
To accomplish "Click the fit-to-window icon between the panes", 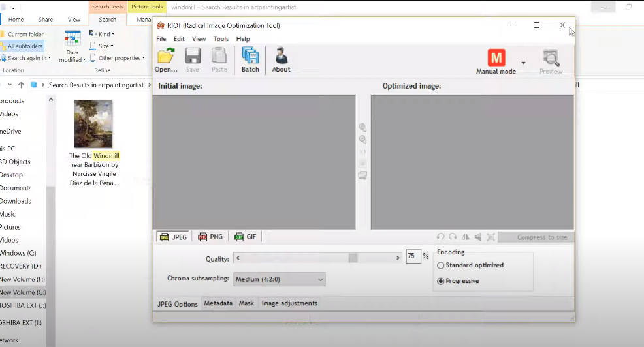I will [x=362, y=163].
